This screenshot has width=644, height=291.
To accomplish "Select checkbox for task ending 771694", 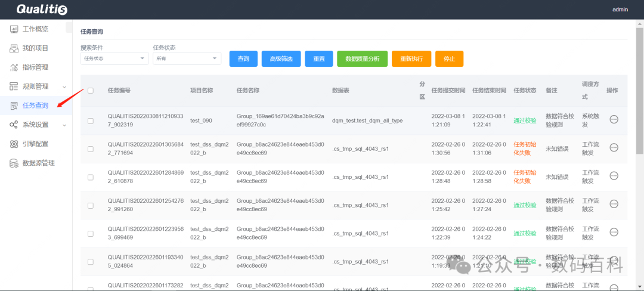I will (91, 149).
